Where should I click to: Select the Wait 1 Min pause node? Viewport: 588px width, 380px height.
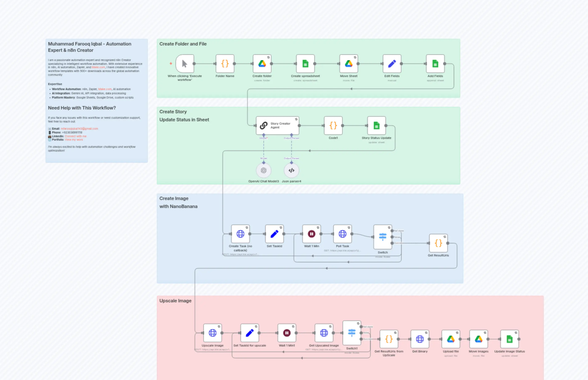click(x=311, y=234)
